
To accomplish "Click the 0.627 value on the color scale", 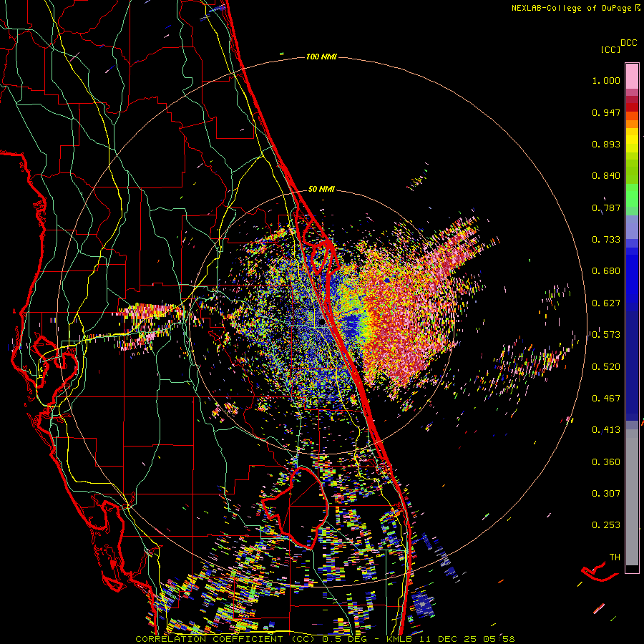I will [606, 303].
